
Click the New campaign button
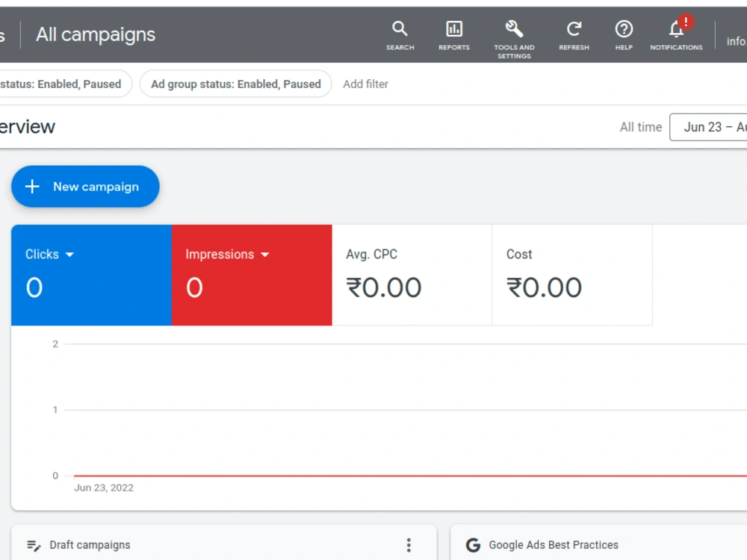point(84,187)
